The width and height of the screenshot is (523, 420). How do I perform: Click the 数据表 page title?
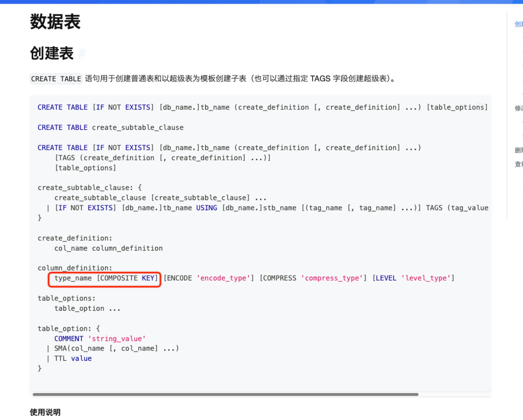55,22
